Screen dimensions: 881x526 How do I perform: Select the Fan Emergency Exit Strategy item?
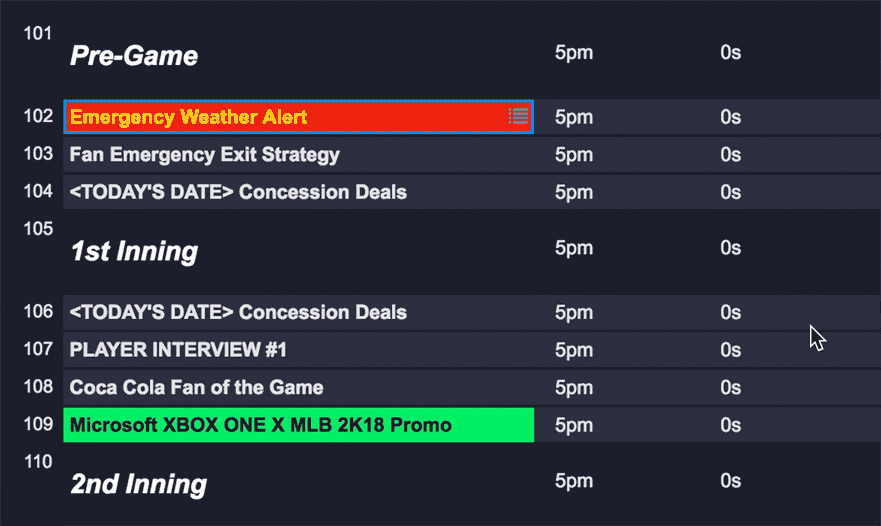coord(204,155)
